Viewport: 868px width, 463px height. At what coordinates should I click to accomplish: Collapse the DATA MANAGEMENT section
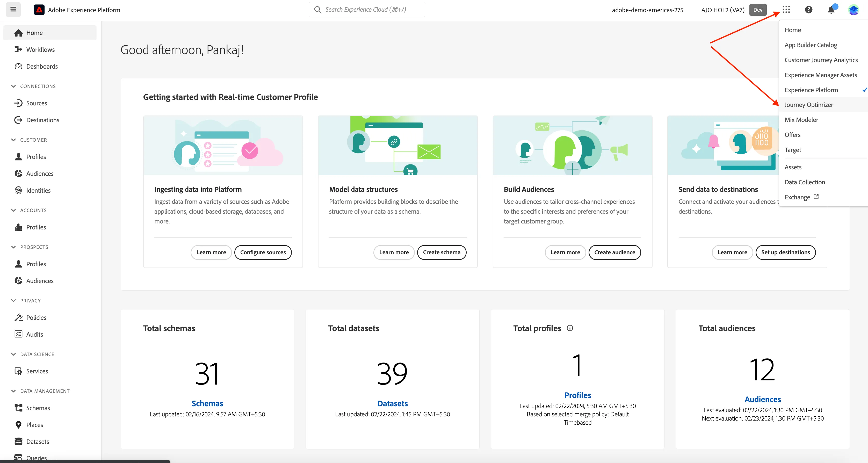coord(13,391)
